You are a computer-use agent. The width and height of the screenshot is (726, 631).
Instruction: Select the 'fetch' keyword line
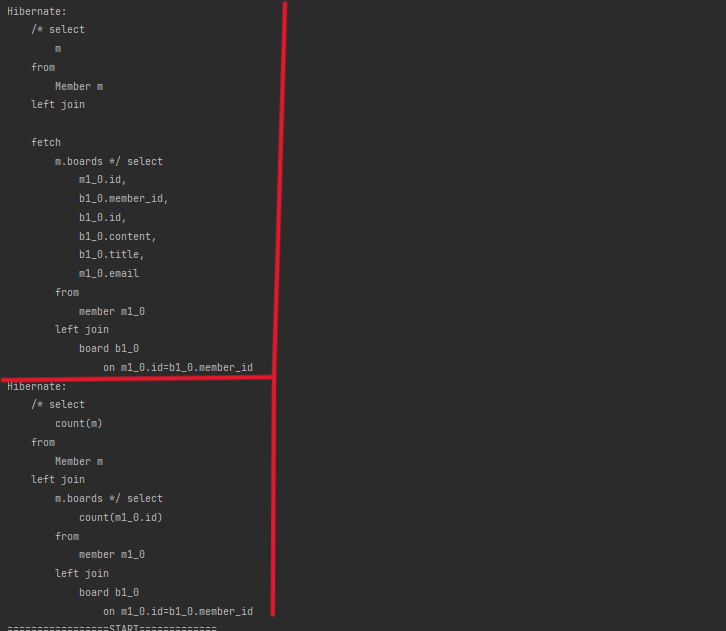46,142
